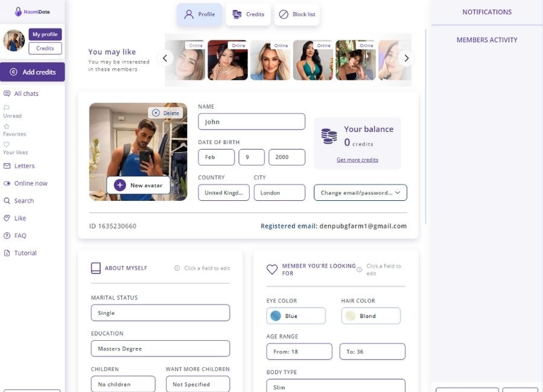Switch to the Credits tab
Image resolution: width=543 pixels, height=392 pixels.
[248, 14]
